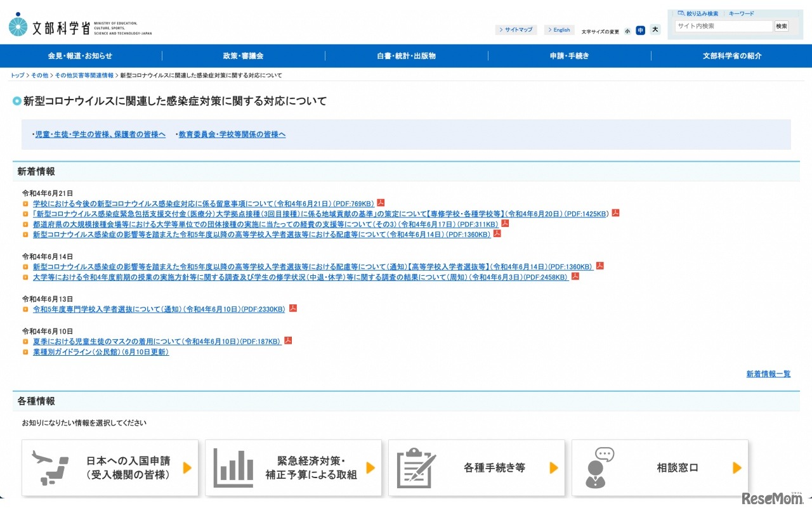
Task: Set text size to large (大)
Action: tap(655, 30)
